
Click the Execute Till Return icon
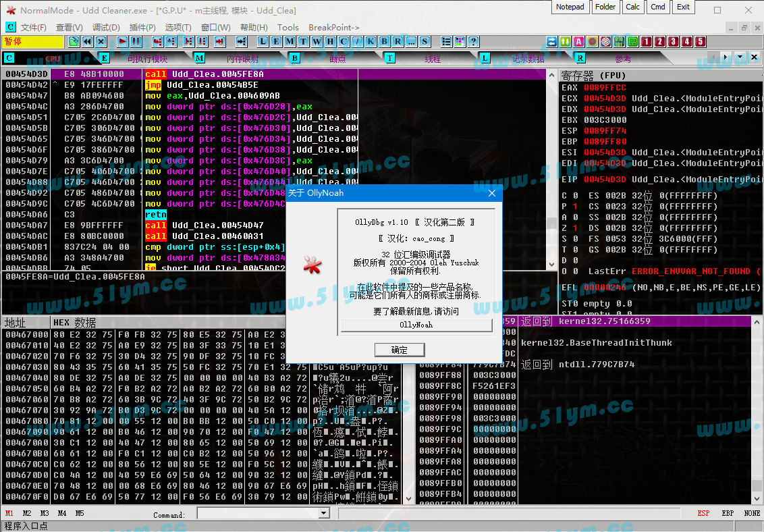click(219, 41)
